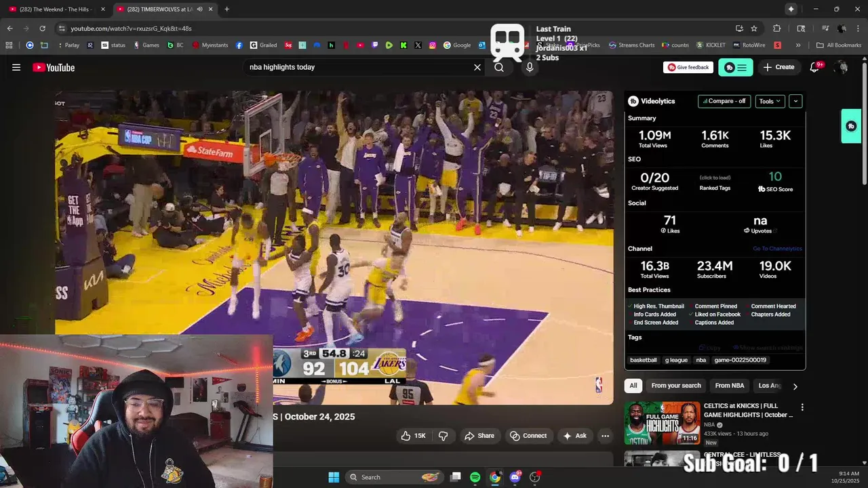Image resolution: width=868 pixels, height=488 pixels.
Task: Select From your search chip
Action: click(x=676, y=386)
